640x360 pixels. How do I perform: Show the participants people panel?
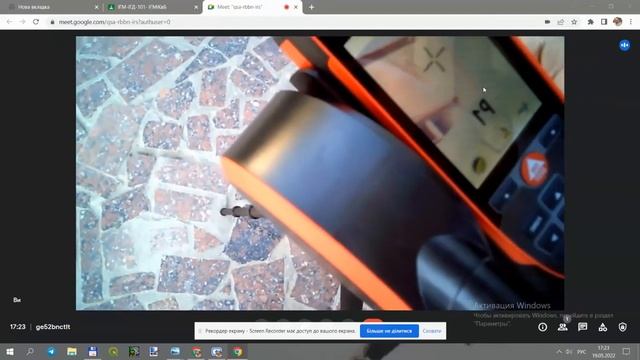tap(563, 327)
